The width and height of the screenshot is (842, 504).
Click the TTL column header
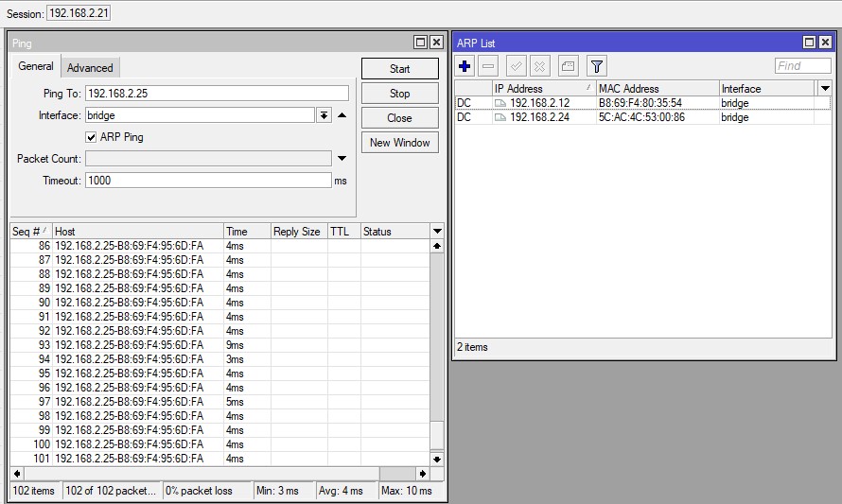click(x=343, y=232)
